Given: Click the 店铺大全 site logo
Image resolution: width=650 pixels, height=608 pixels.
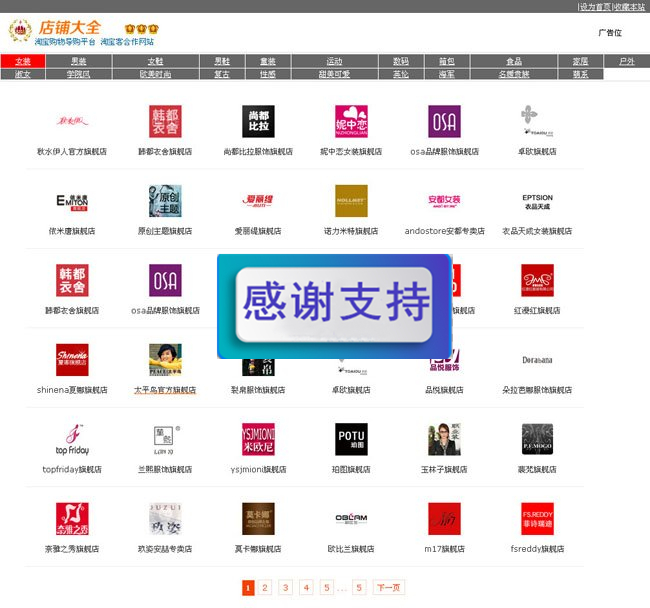Looking at the screenshot, I should 69,28.
